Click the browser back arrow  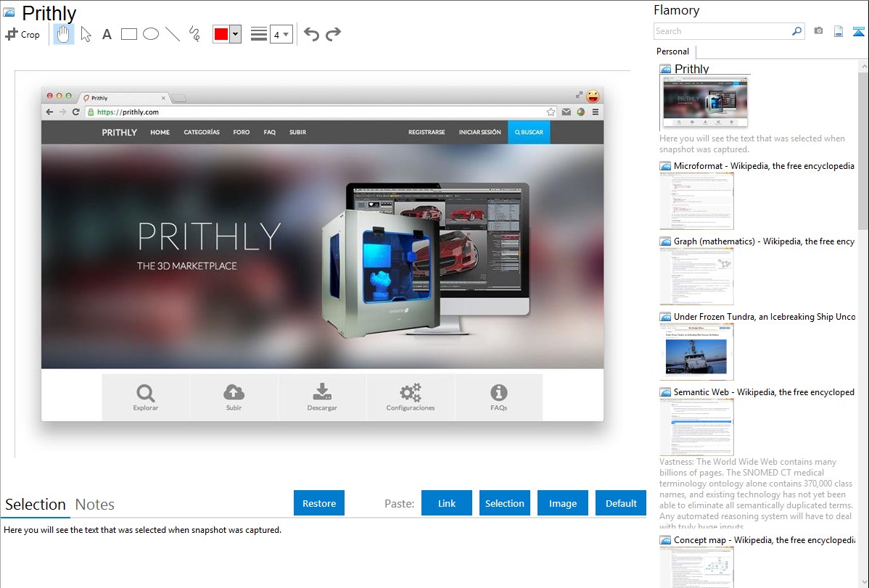[x=49, y=112]
